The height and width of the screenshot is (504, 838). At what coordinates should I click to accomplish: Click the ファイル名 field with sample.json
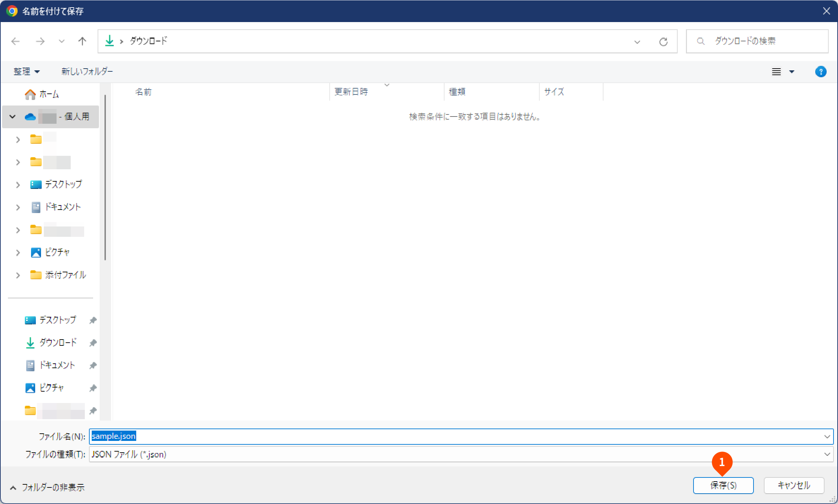[x=461, y=436]
